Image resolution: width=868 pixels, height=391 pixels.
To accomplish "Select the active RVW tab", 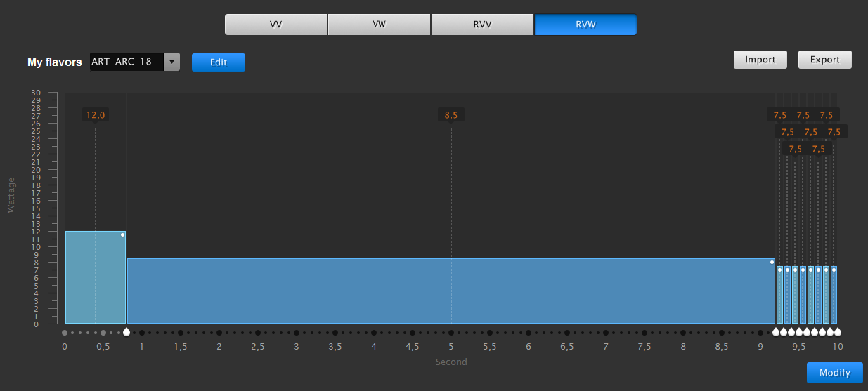I will 585,24.
